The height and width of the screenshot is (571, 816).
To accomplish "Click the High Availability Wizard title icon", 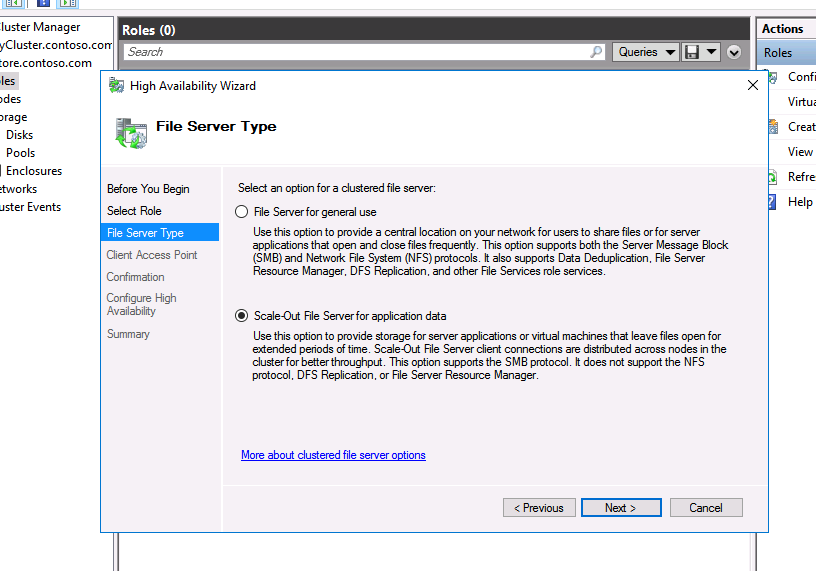I will click(x=117, y=86).
